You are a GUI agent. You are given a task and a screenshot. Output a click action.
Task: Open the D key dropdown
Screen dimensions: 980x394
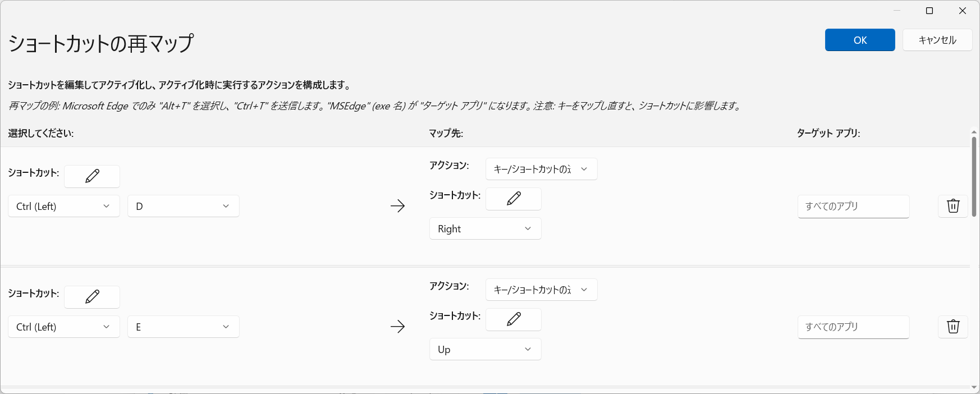(184, 206)
